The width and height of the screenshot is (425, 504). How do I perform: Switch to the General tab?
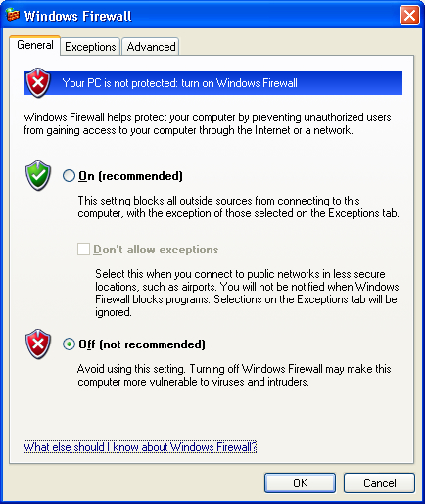coord(35,45)
